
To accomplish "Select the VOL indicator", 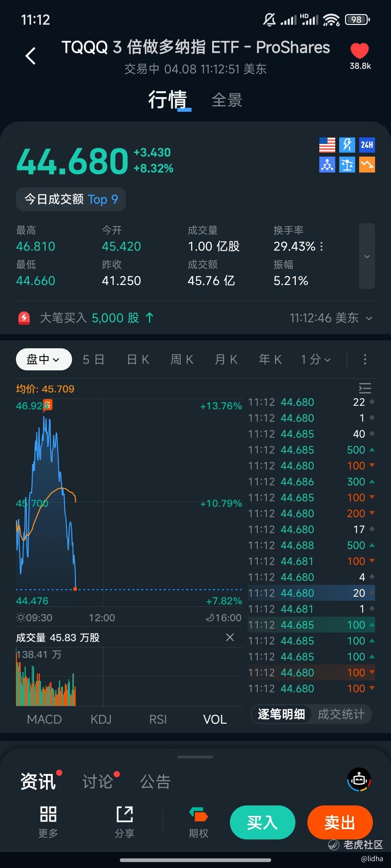I will pos(215,719).
